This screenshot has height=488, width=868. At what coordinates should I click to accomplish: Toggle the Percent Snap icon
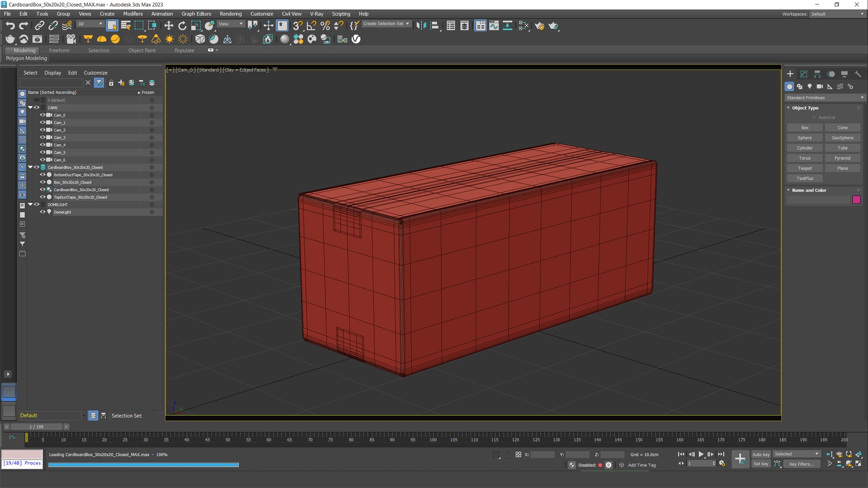325,26
